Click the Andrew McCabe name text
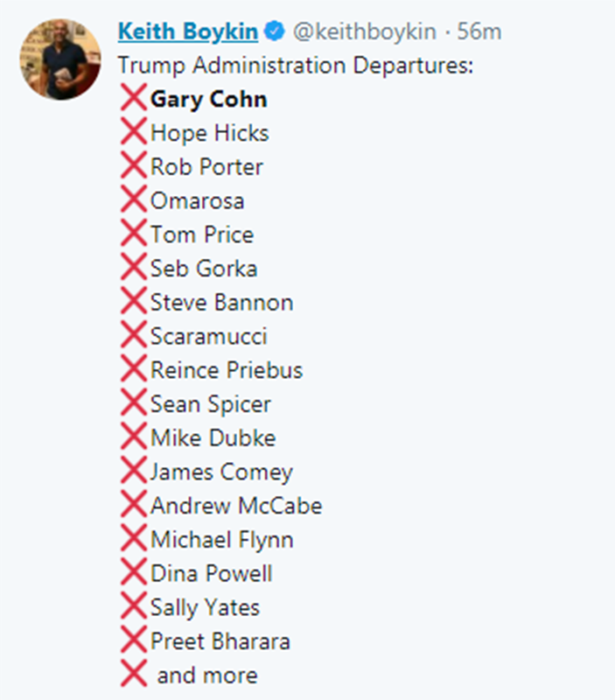615x700 pixels. 235,506
